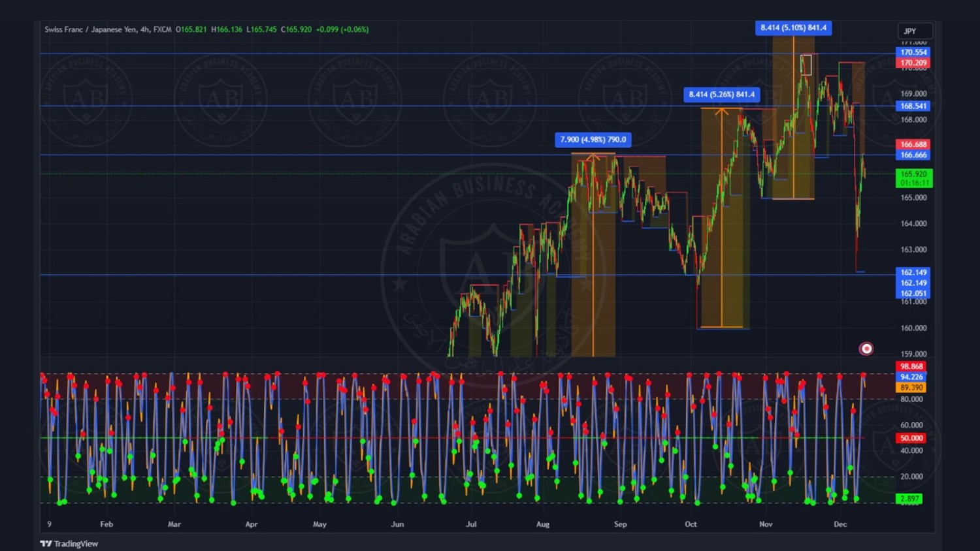Click the red 98.868 oscillator value label
This screenshot has width=980, height=551.
pyautogui.click(x=911, y=366)
